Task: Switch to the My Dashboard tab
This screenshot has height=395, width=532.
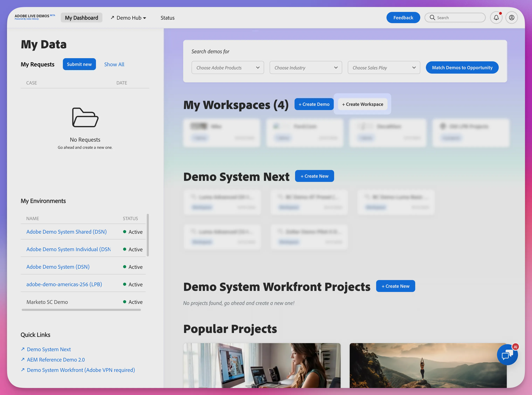Action: tap(81, 18)
